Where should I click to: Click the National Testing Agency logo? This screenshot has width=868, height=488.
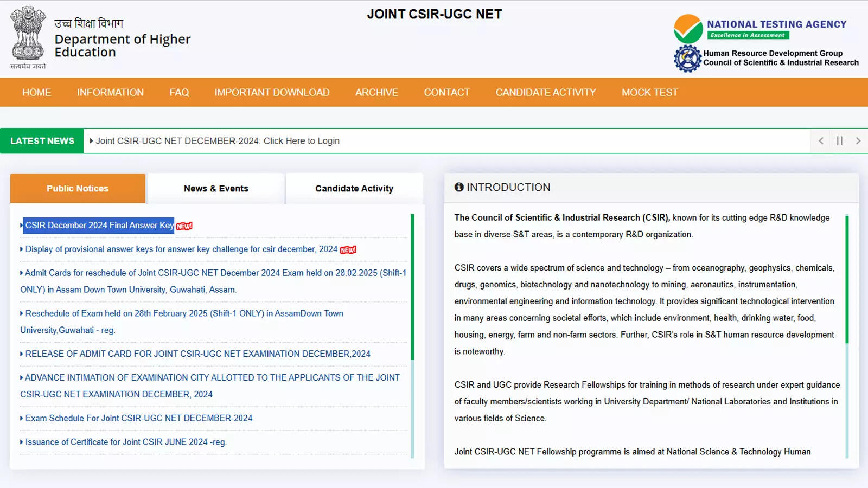point(688,29)
